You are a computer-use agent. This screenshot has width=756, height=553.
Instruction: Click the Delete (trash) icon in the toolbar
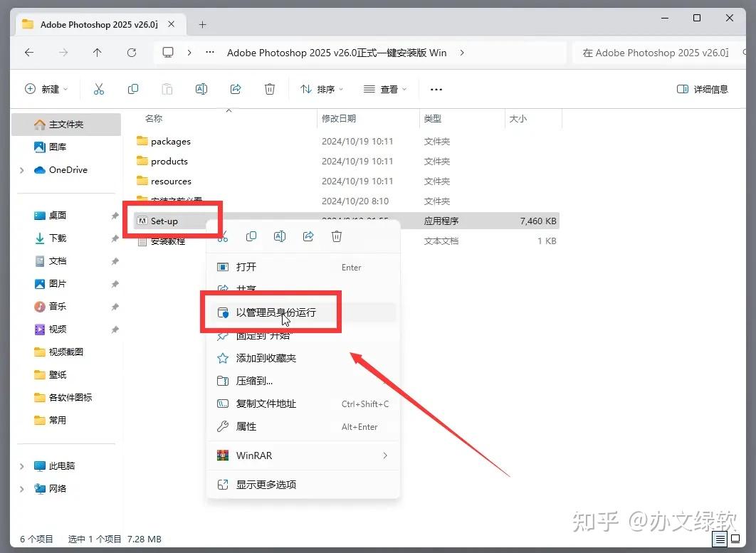click(x=270, y=88)
